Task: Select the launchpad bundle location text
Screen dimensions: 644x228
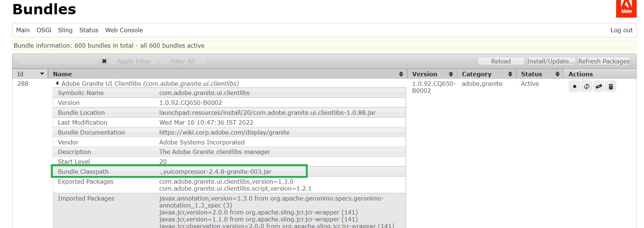Action: click(267, 113)
